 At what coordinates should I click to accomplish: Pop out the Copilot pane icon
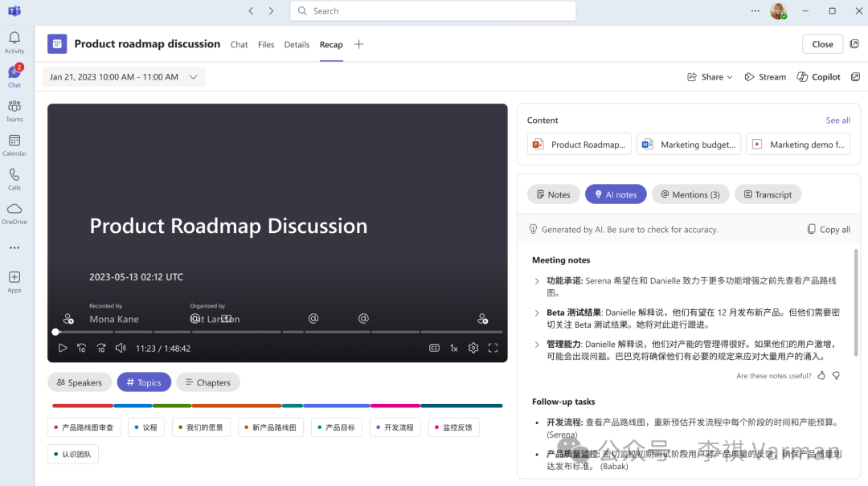(x=855, y=77)
